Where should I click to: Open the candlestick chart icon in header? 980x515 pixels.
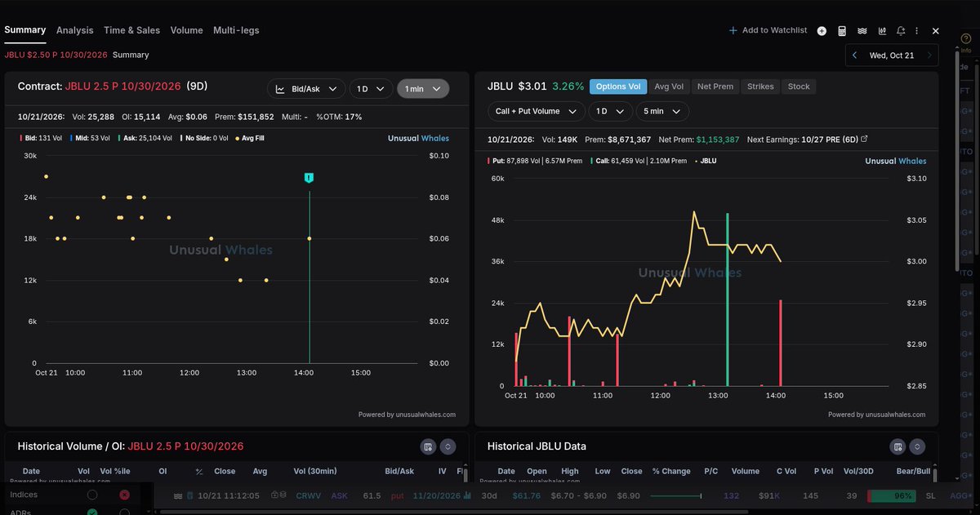click(x=882, y=31)
